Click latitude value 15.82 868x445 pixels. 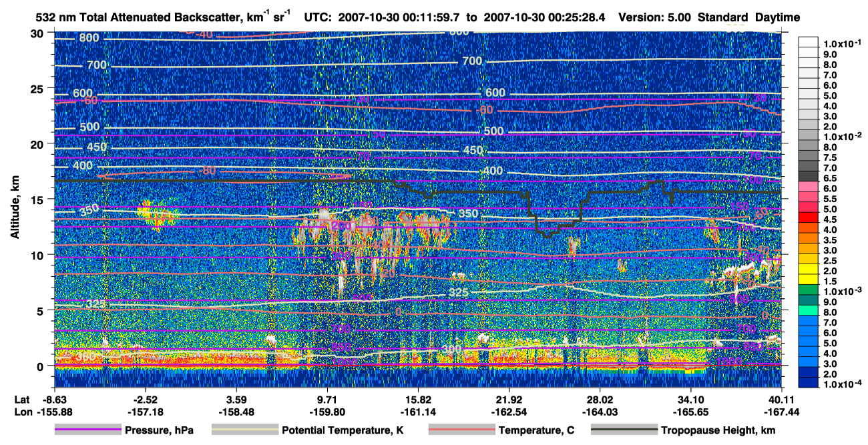418,399
